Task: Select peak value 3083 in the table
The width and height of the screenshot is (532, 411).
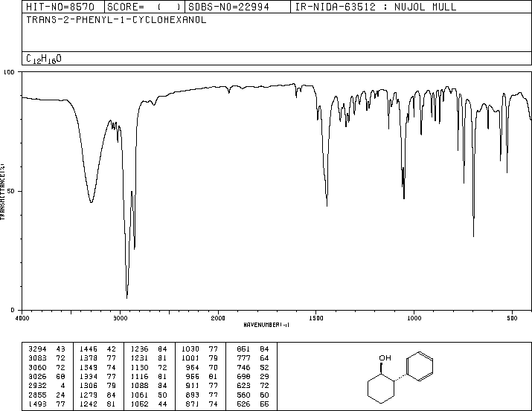Action: (37, 357)
